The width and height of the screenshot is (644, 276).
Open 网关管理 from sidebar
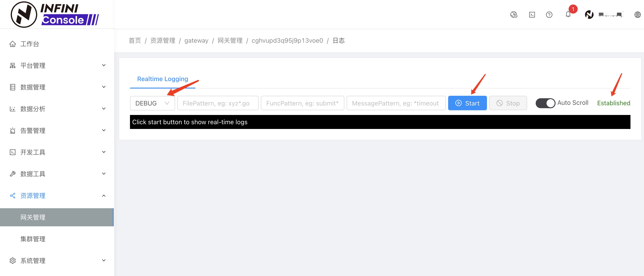click(x=33, y=218)
